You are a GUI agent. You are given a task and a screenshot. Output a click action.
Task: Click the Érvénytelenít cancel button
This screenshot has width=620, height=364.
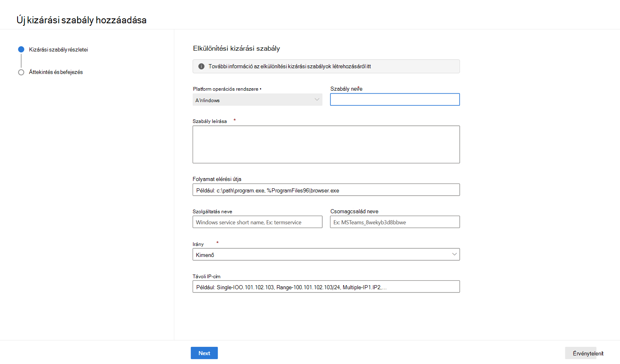point(587,353)
